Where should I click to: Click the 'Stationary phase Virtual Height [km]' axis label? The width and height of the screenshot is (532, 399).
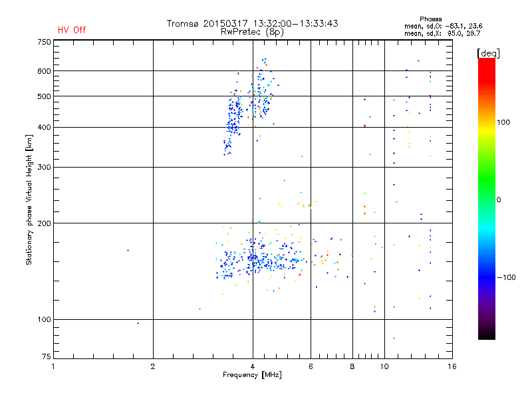pos(29,199)
